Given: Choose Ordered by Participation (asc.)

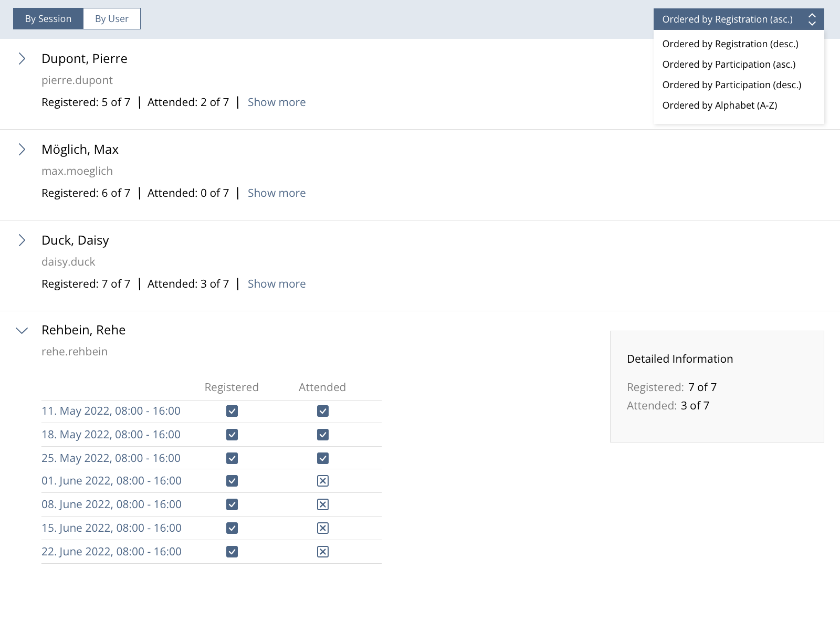Looking at the screenshot, I should click(729, 65).
